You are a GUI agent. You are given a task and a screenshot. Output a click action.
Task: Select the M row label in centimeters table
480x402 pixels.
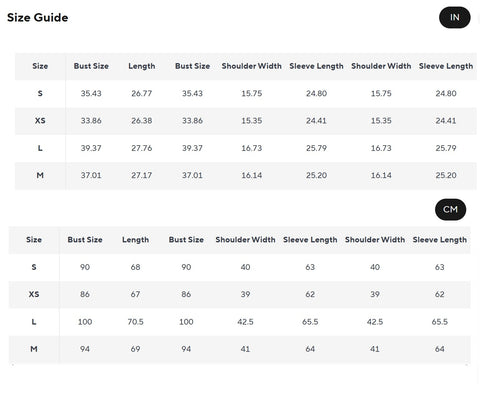point(34,349)
